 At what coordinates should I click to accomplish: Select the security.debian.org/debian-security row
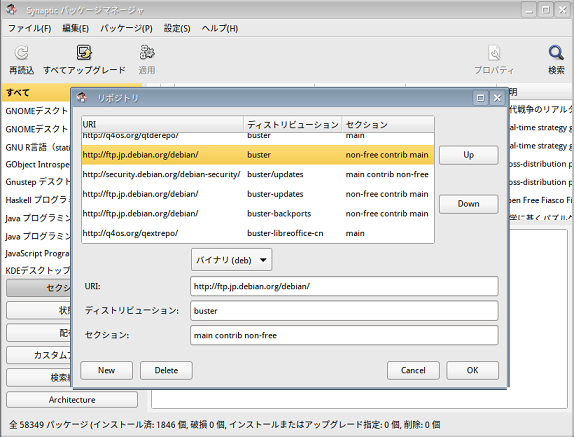258,175
